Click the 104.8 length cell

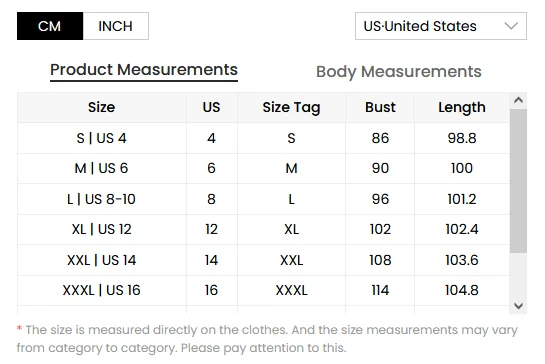click(462, 290)
